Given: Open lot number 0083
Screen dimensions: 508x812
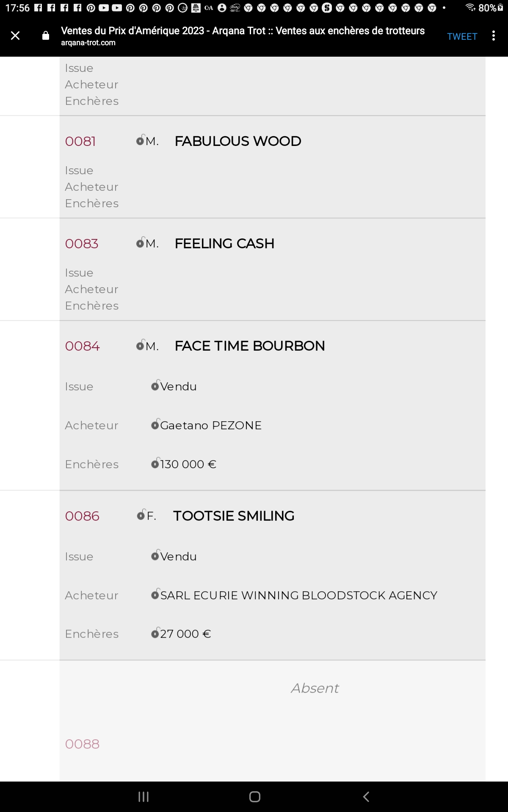Looking at the screenshot, I should pos(82,244).
